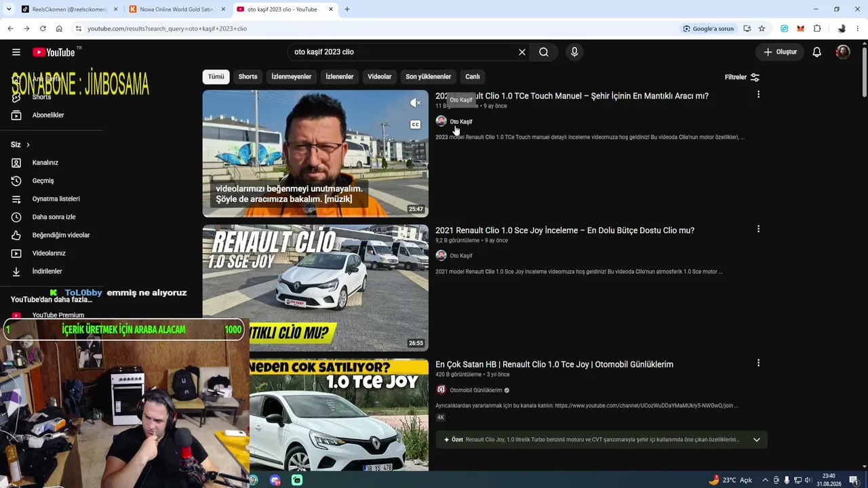Image resolution: width=868 pixels, height=488 pixels.
Task: Select the Son yüklenenler filter chip
Action: click(428, 77)
